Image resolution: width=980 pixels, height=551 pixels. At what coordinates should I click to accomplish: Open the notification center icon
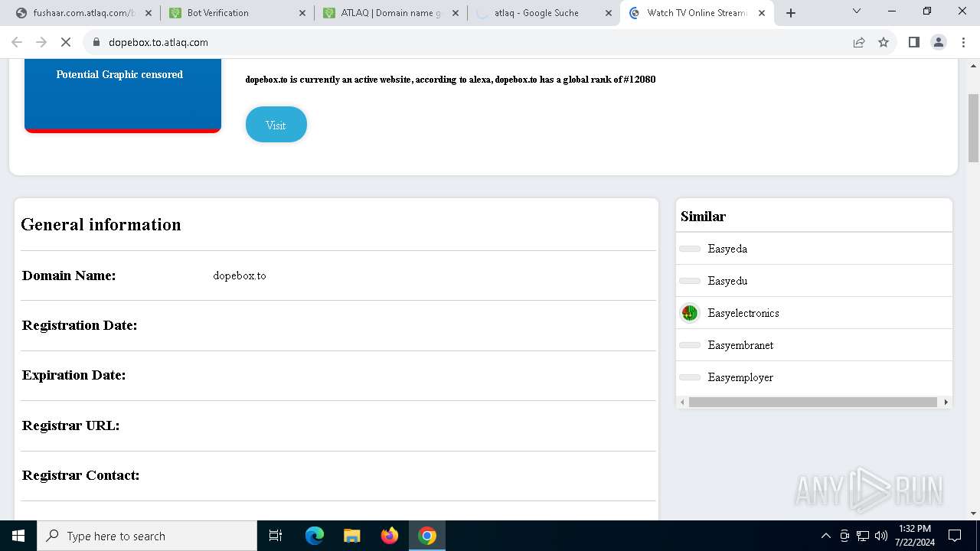[x=955, y=536]
